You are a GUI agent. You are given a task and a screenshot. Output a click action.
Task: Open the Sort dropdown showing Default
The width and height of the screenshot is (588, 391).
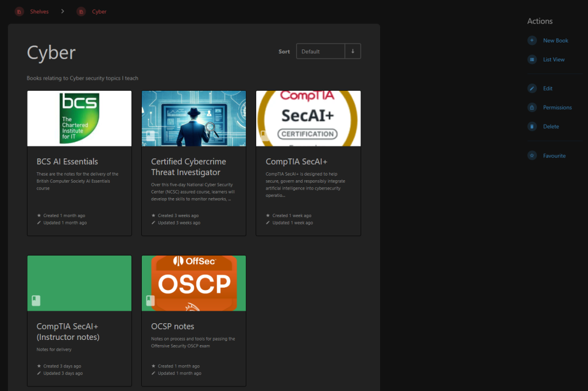pos(320,51)
